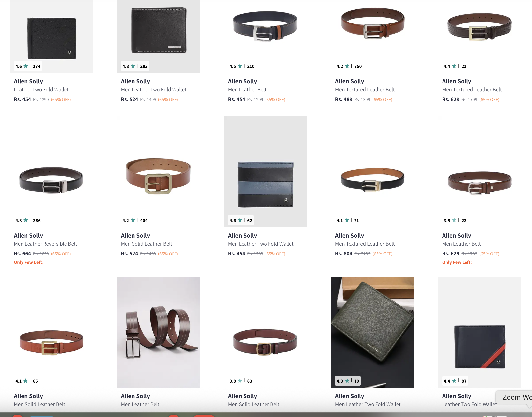Click the Men Solid Leather Belt title rated 3.8

(x=253, y=404)
